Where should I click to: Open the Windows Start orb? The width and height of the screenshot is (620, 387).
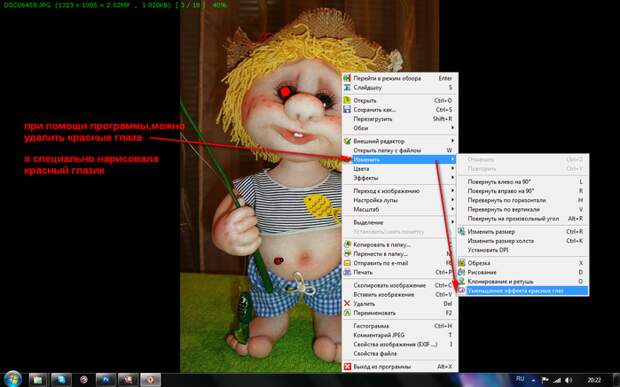pyautogui.click(x=13, y=379)
